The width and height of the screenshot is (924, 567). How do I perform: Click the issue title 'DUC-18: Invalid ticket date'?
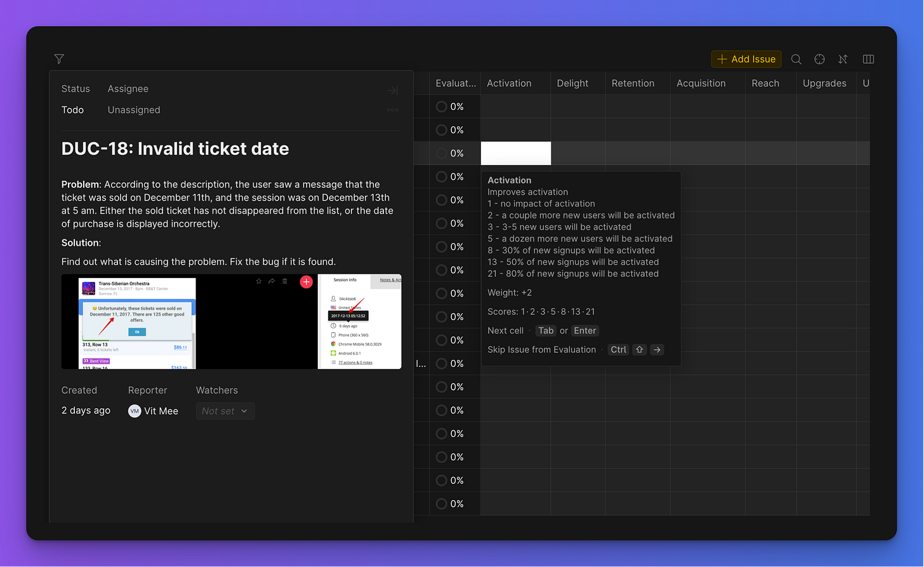pos(175,149)
